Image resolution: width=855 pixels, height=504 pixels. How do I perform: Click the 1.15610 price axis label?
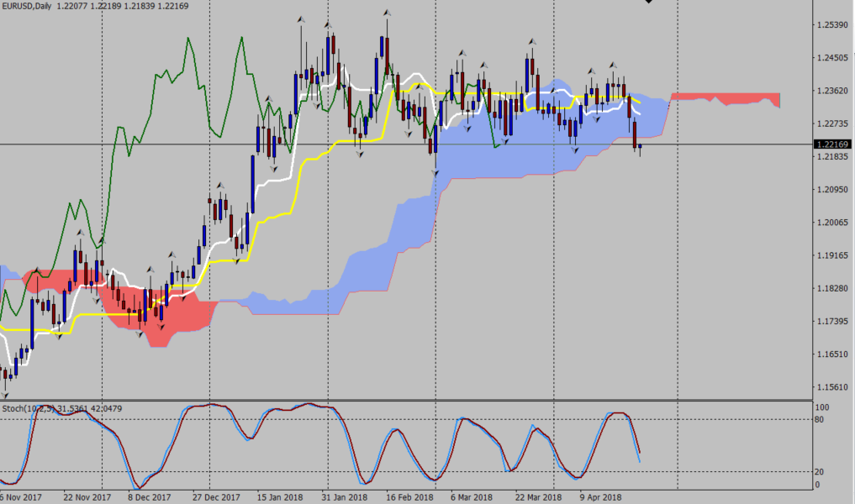coord(832,387)
